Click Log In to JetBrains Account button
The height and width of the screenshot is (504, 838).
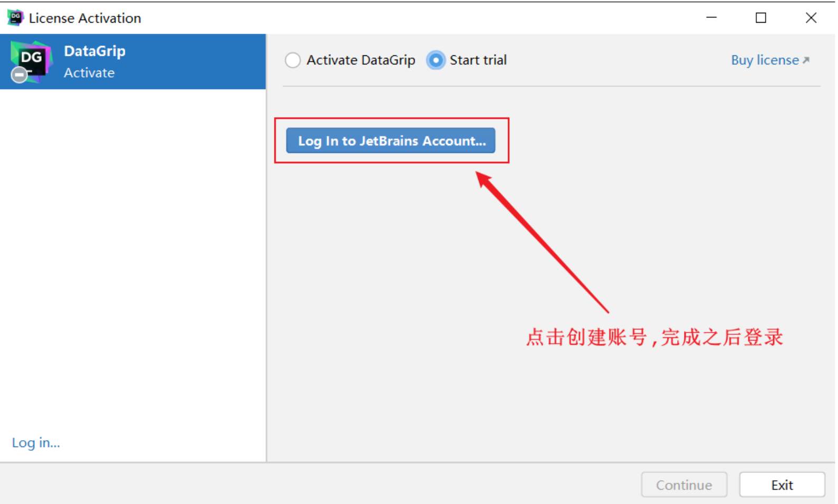click(391, 141)
